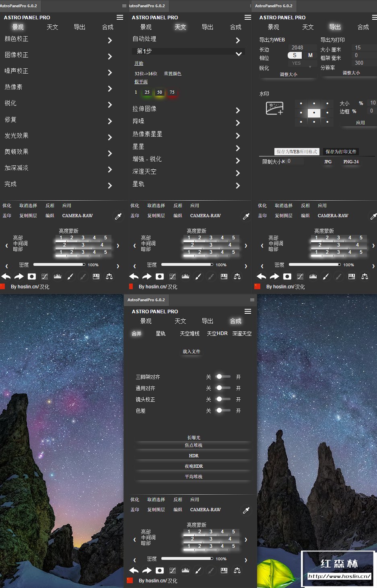Select the M option for 相位

point(310,56)
